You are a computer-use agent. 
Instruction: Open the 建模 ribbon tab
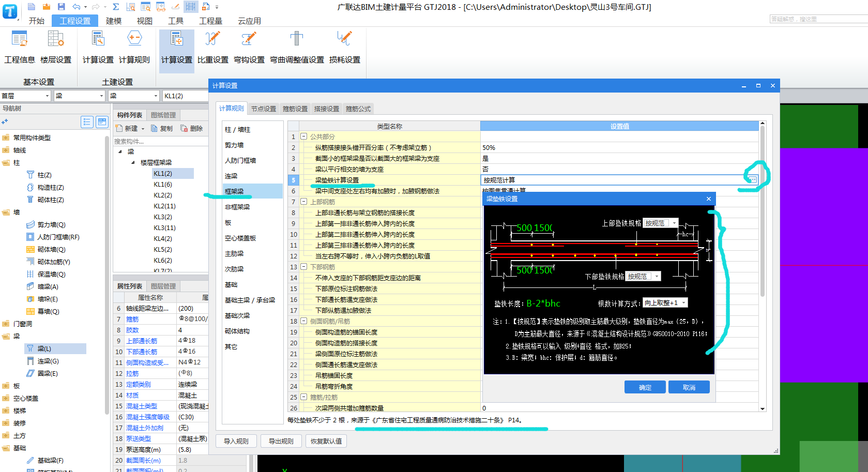[x=114, y=21]
